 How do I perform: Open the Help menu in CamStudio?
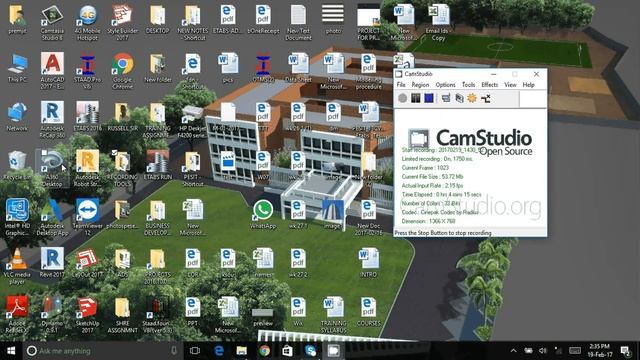(x=528, y=84)
